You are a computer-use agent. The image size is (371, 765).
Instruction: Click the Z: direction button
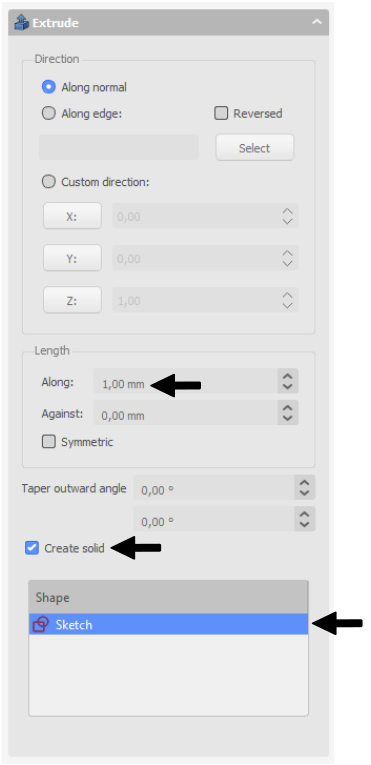pyautogui.click(x=72, y=300)
